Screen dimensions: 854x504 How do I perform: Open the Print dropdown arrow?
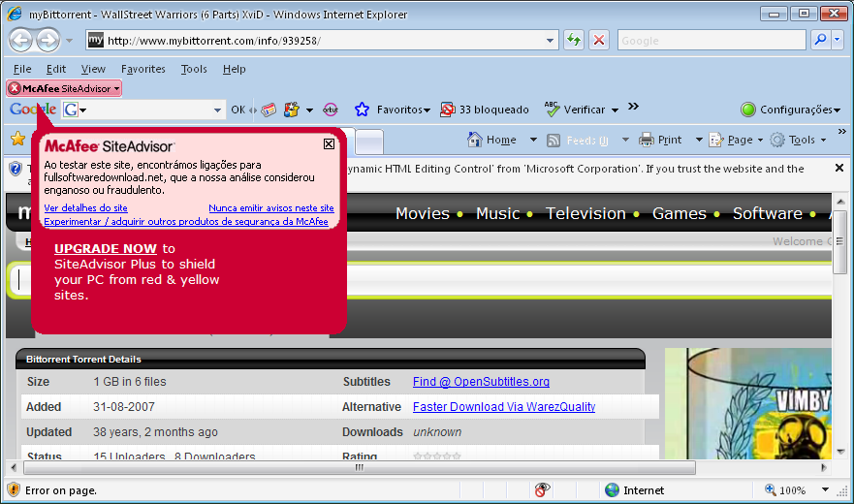(x=699, y=140)
